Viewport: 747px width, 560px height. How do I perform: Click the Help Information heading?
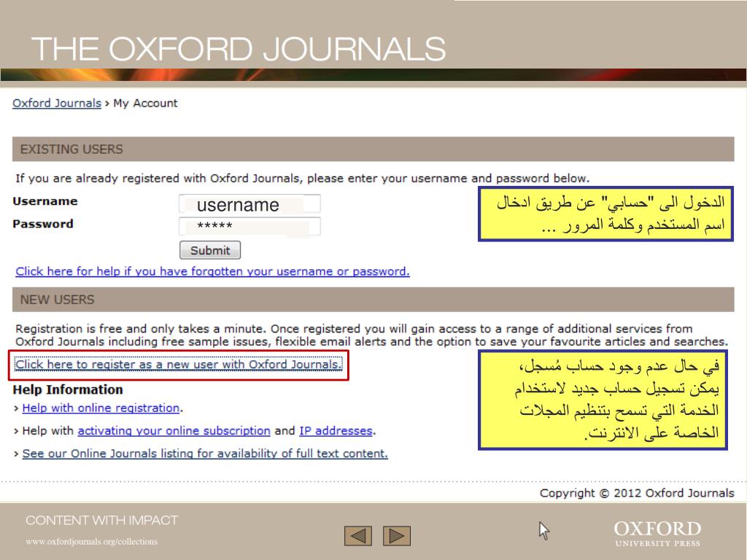click(68, 389)
